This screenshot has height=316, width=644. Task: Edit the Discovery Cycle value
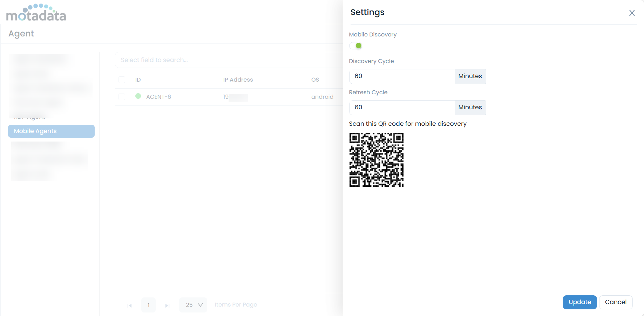[401, 76]
